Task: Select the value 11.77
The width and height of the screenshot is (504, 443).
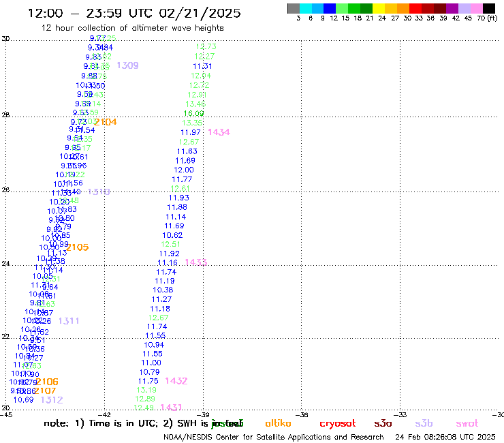Action: (x=182, y=179)
